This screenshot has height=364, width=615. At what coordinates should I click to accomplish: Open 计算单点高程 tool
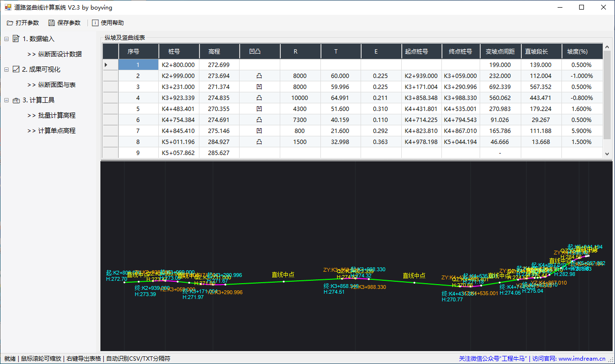57,131
